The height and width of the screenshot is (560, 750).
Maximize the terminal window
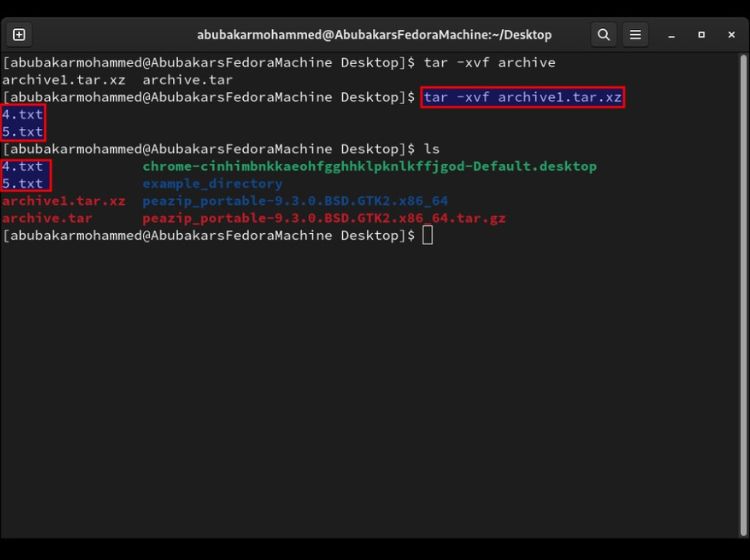(702, 34)
